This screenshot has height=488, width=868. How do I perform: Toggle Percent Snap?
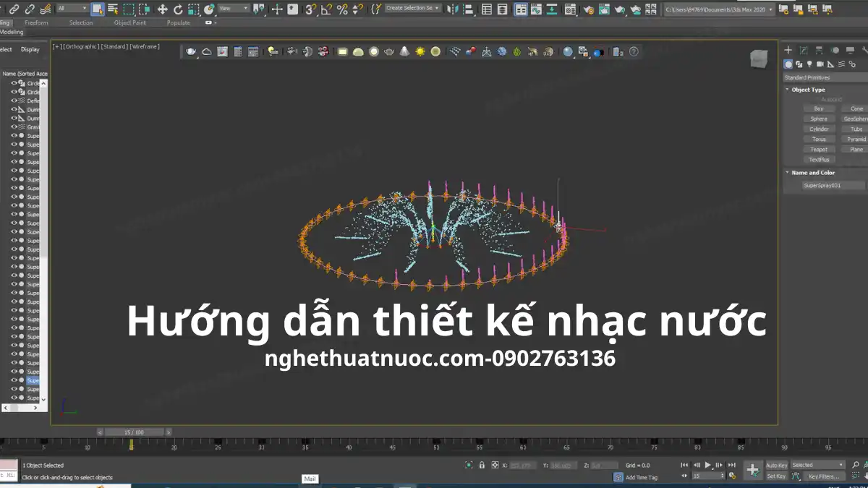click(x=342, y=9)
